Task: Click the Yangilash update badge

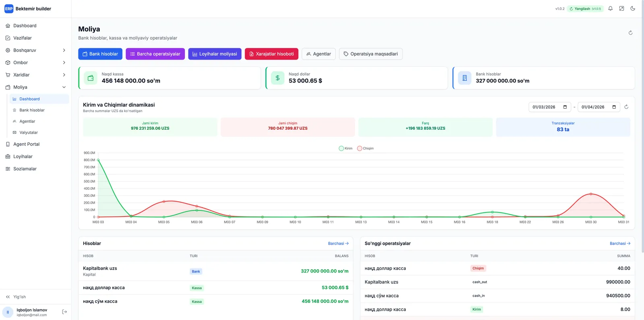Action: [x=585, y=8]
